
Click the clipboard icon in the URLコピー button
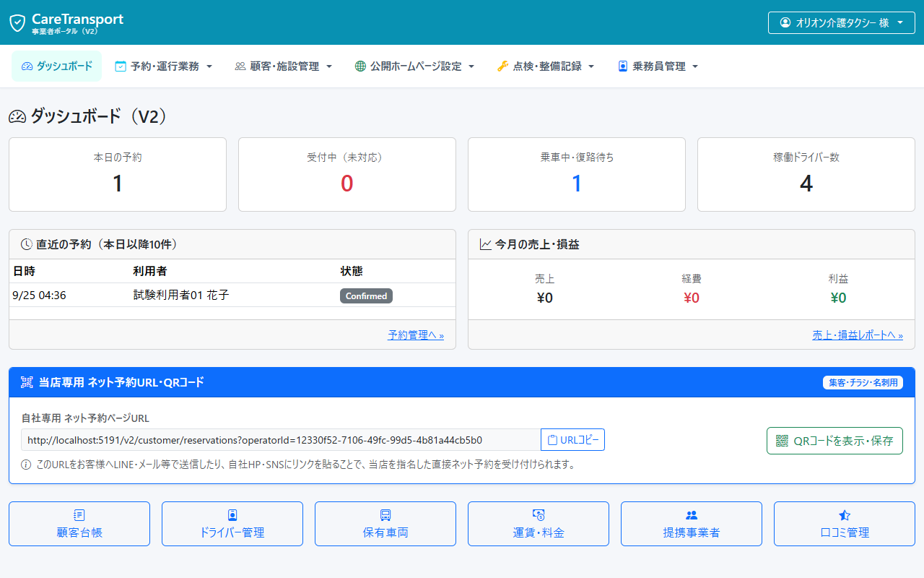point(553,440)
